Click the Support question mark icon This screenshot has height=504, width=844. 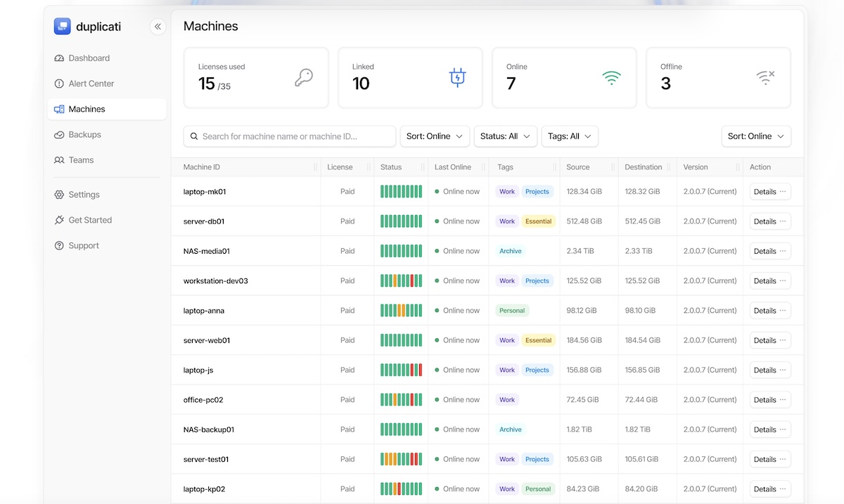pos(59,245)
